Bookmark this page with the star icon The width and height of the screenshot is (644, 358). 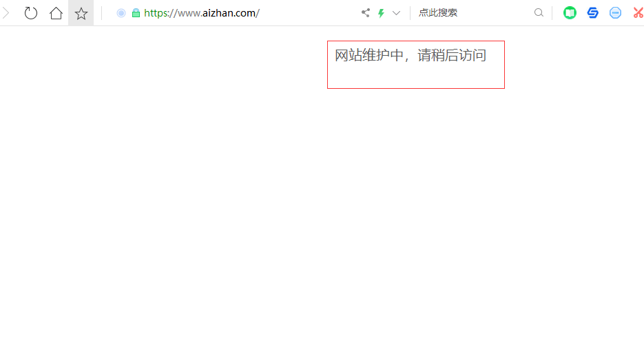pos(81,14)
